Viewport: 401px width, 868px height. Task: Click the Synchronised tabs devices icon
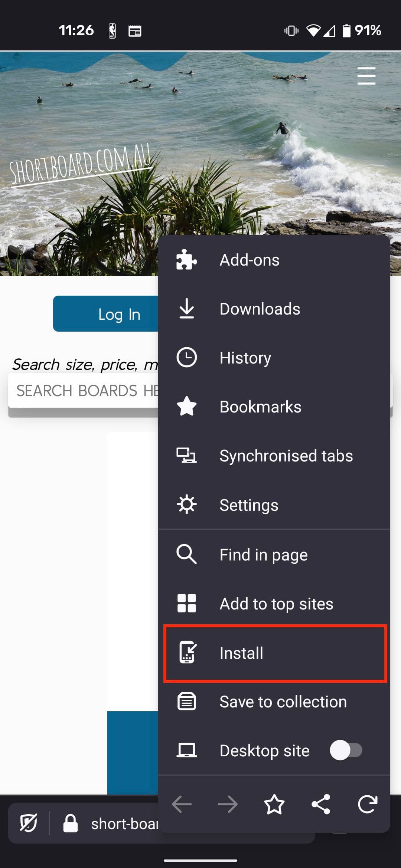point(186,456)
